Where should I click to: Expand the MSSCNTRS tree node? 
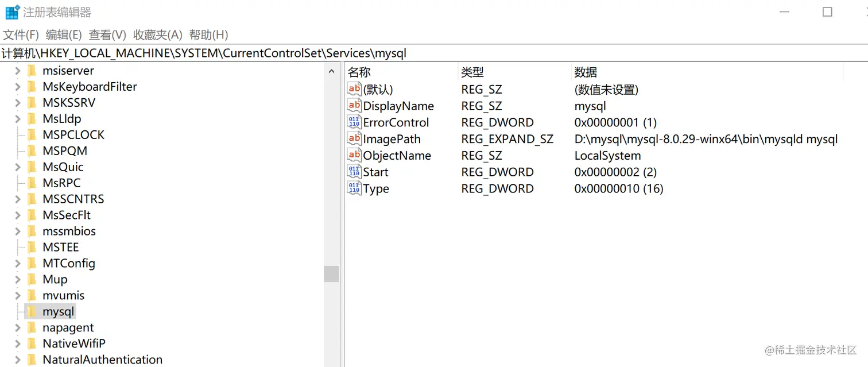click(17, 199)
